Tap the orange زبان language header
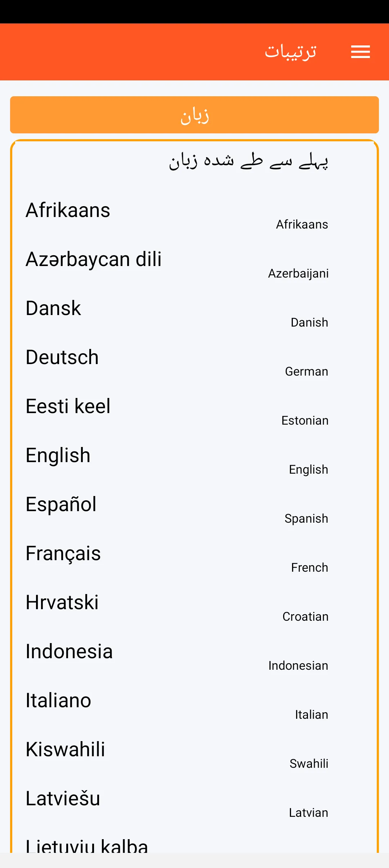This screenshot has width=389, height=868. pos(194,115)
